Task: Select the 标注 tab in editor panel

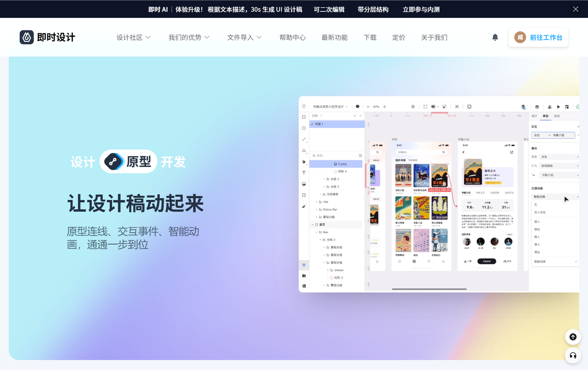Action: 557,116
